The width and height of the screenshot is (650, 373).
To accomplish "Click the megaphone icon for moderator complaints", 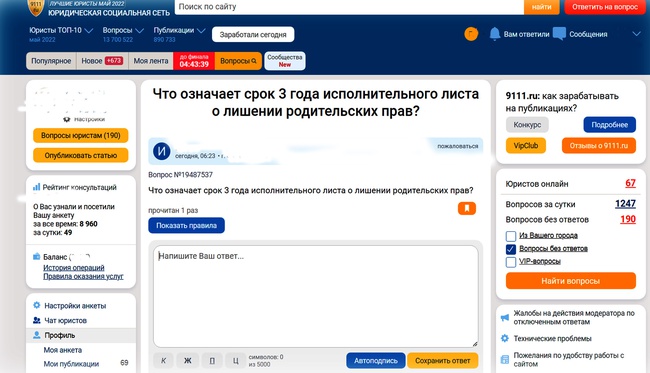I will [x=504, y=317].
